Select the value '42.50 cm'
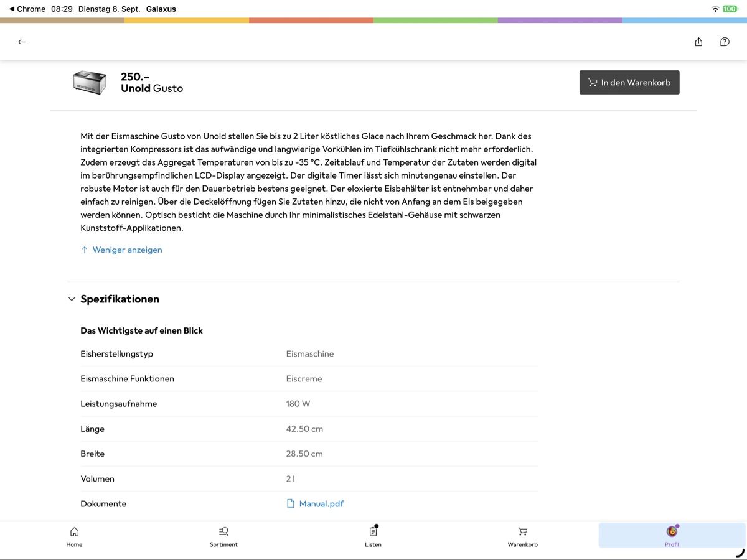 (x=304, y=429)
